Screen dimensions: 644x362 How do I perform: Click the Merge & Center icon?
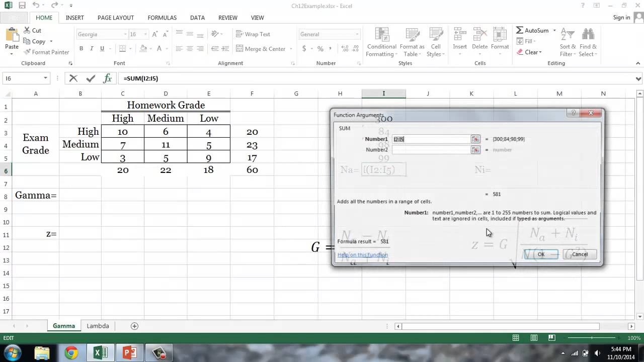239,49
